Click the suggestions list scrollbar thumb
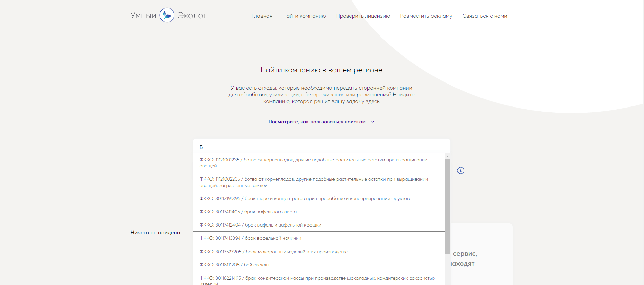 (x=447, y=206)
